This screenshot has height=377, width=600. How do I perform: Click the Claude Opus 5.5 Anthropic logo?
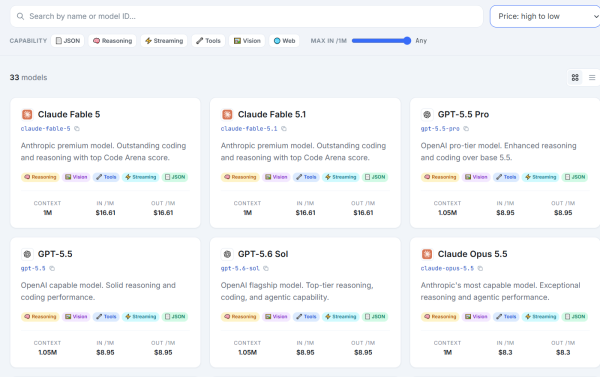427,254
